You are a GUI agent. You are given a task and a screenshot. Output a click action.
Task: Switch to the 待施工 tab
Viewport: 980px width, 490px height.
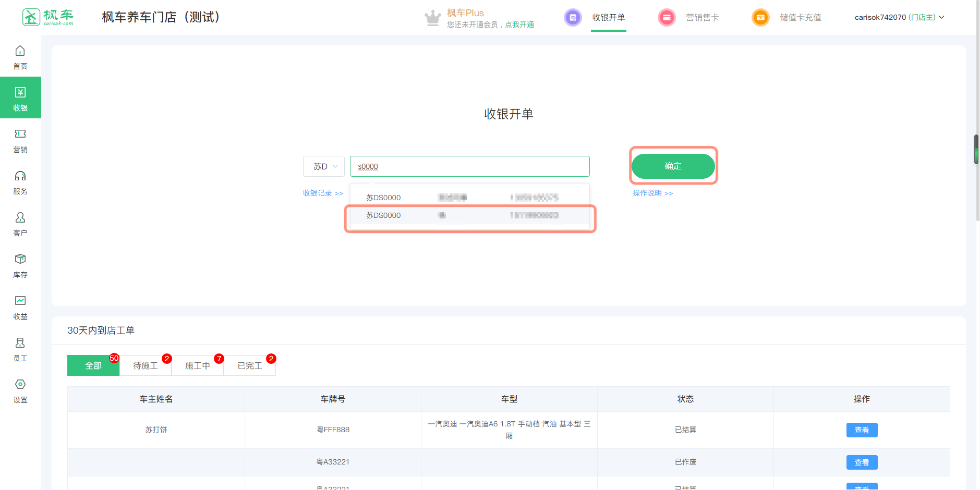coord(146,365)
